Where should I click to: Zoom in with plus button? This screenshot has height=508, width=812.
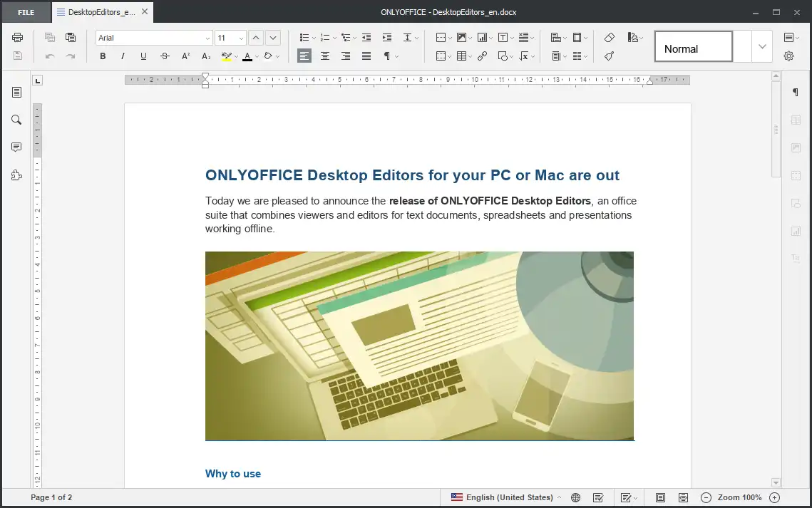(x=774, y=497)
